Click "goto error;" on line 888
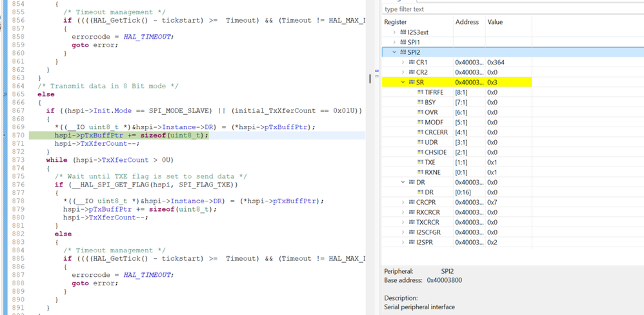Screen dimensions: 644x315 pos(95,283)
